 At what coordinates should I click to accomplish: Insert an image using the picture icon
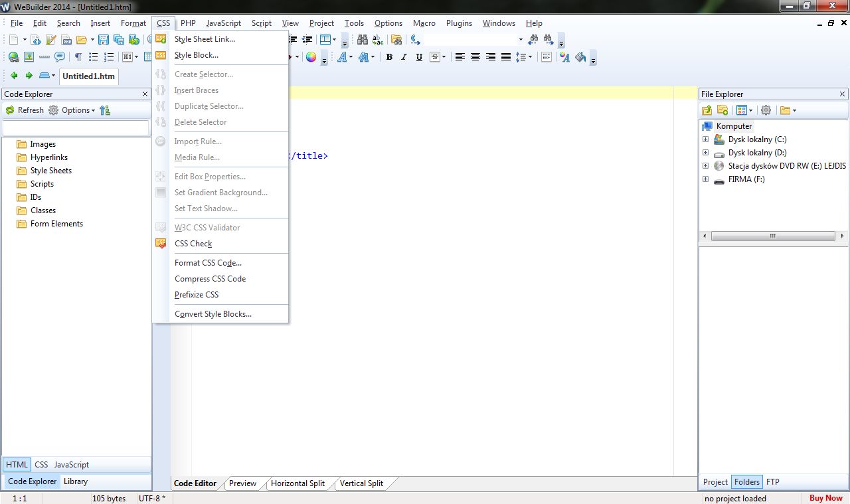[29, 57]
